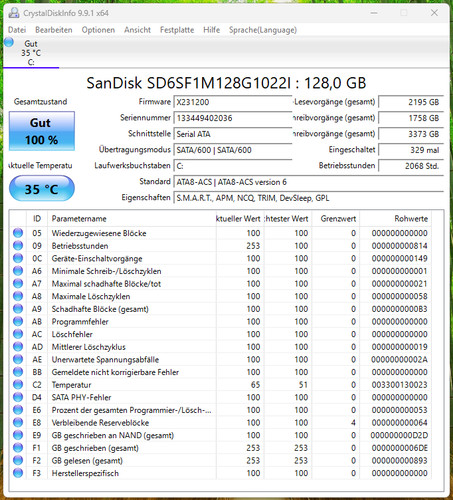This screenshot has width=453, height=500.
Task: Click status orb of Prozent der gesamten Programmier row
Action: pyautogui.click(x=18, y=410)
